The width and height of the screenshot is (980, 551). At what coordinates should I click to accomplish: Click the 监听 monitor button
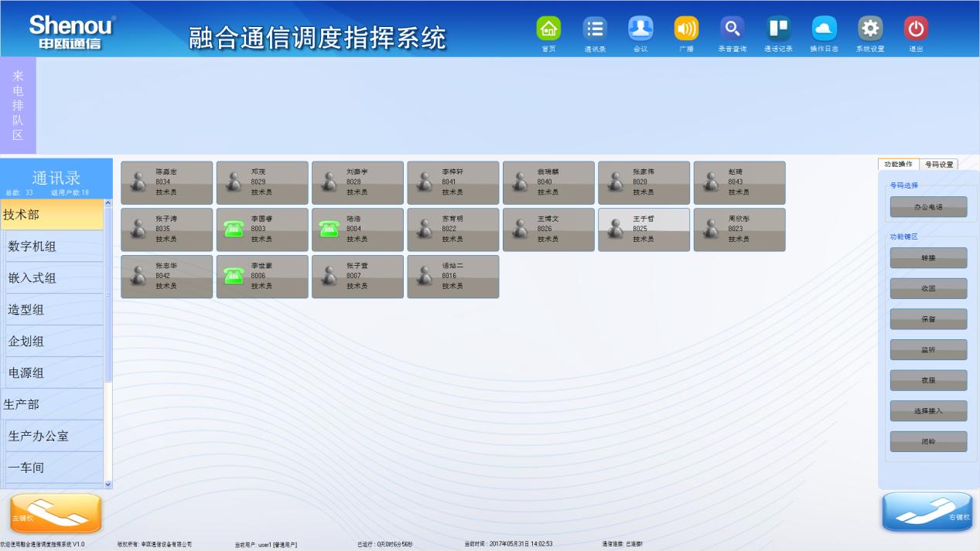pos(928,350)
